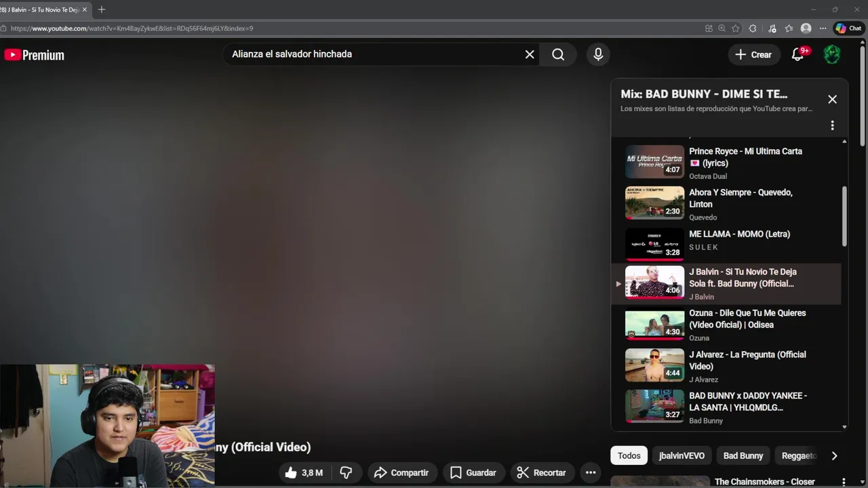Play LA SANTA video thumbnail

[654, 407]
